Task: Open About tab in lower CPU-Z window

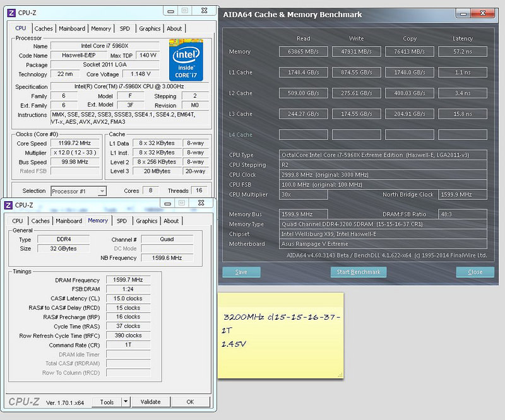Action: click(x=171, y=221)
